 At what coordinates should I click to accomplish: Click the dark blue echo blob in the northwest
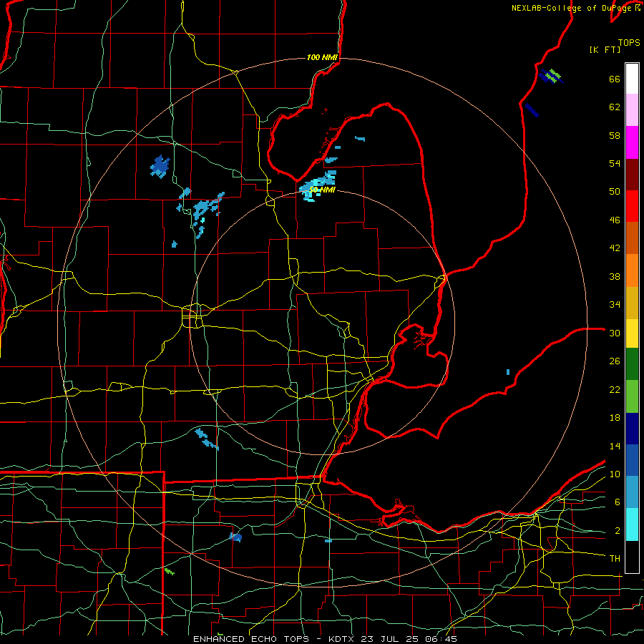click(160, 167)
